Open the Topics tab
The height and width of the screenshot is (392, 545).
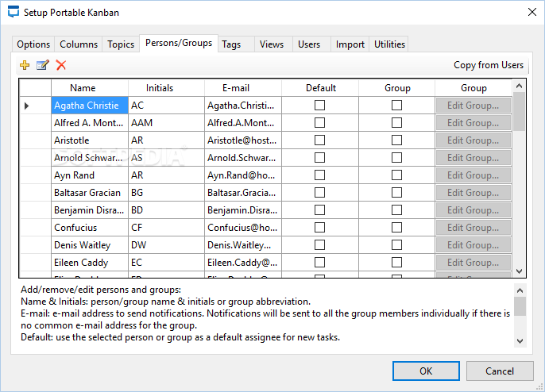(x=121, y=44)
